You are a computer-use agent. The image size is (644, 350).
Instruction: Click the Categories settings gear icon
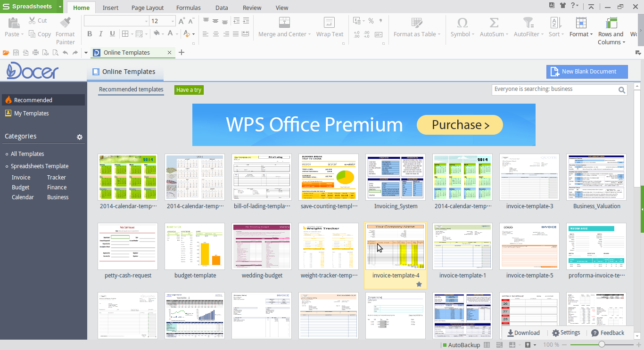(80, 137)
